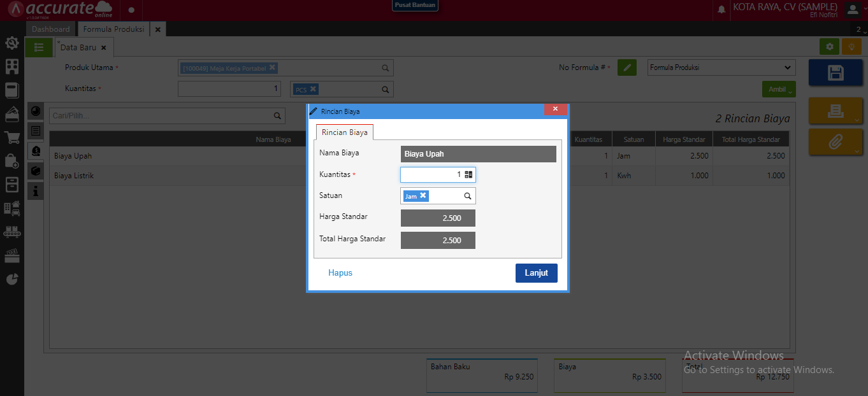
Task: Open the yellow paperclip attachment button
Action: pyautogui.click(x=835, y=142)
